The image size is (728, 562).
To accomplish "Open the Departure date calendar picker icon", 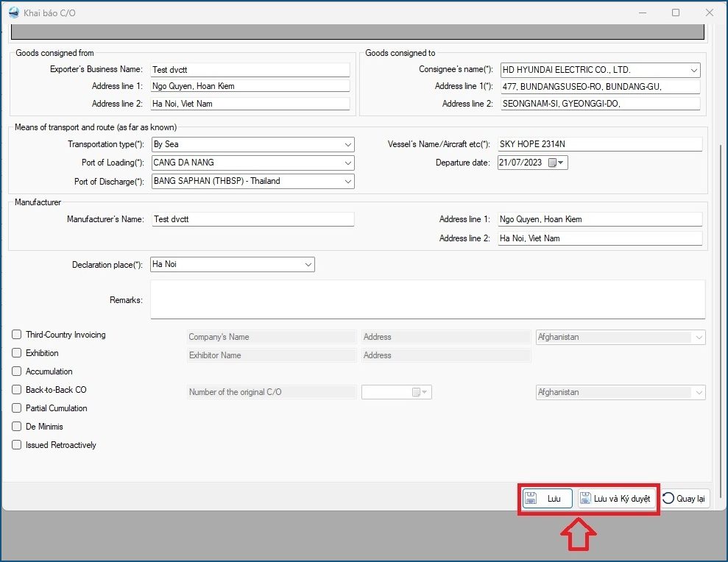I will tap(552, 163).
